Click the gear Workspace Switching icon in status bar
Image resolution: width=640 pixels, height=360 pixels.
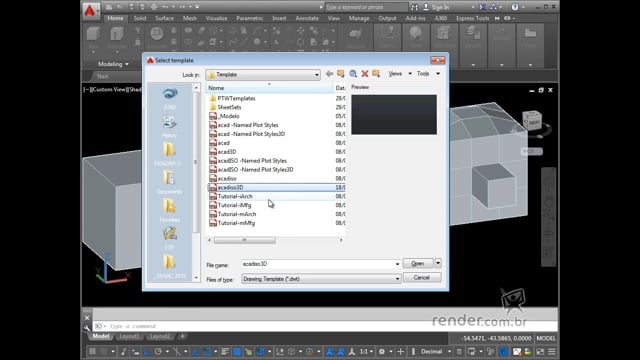[x=382, y=351]
